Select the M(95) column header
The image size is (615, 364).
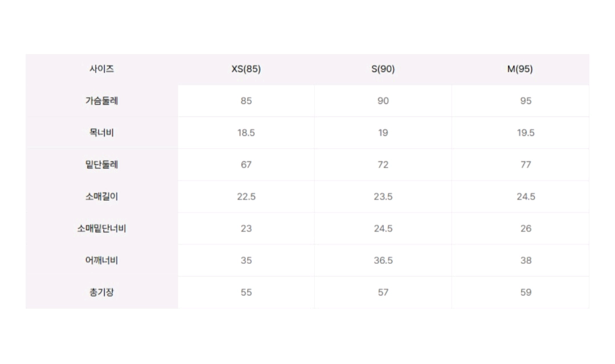[520, 69]
